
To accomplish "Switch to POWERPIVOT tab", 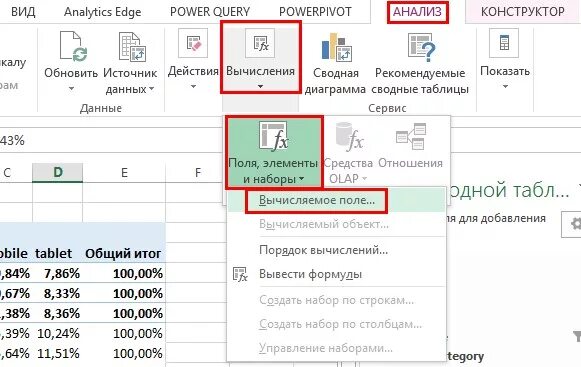I will 315,11.
